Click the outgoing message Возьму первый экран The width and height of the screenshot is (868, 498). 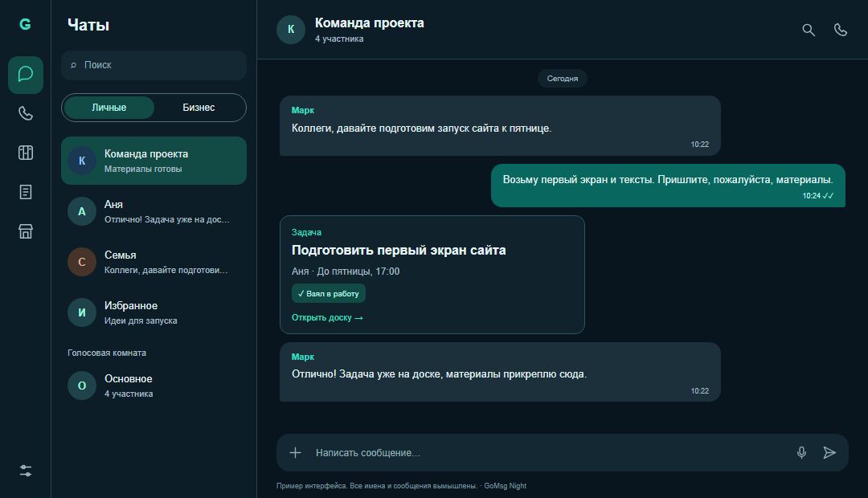(x=668, y=186)
